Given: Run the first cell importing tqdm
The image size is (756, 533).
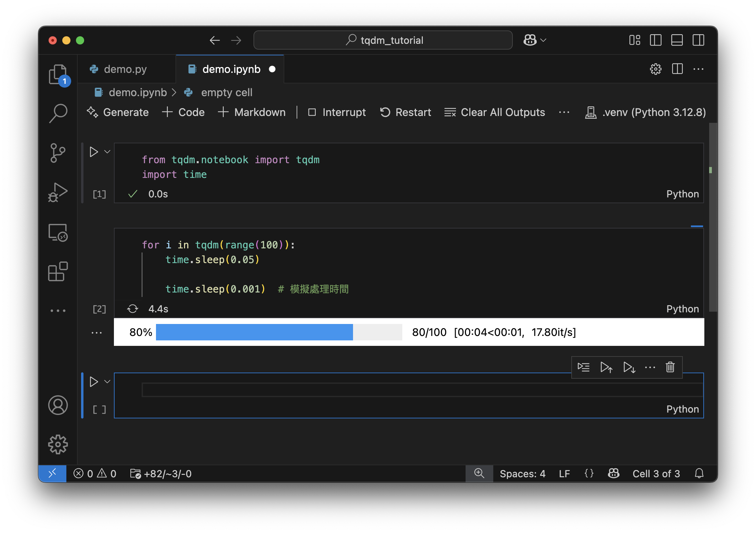Looking at the screenshot, I should pos(93,152).
